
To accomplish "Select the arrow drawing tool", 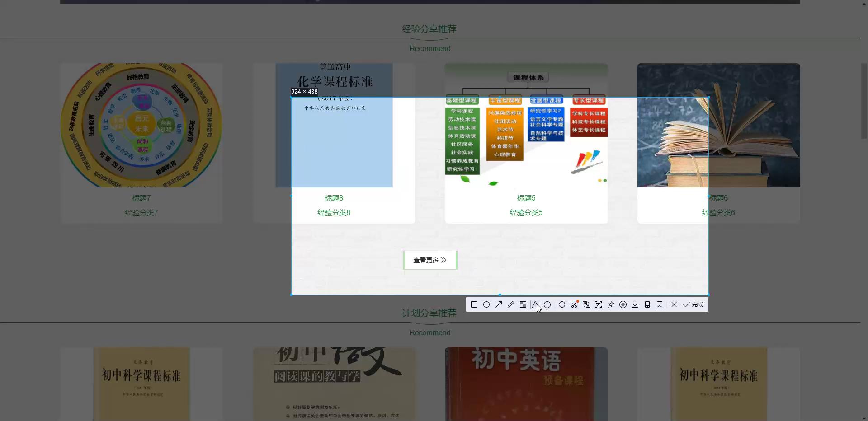I will (x=499, y=304).
